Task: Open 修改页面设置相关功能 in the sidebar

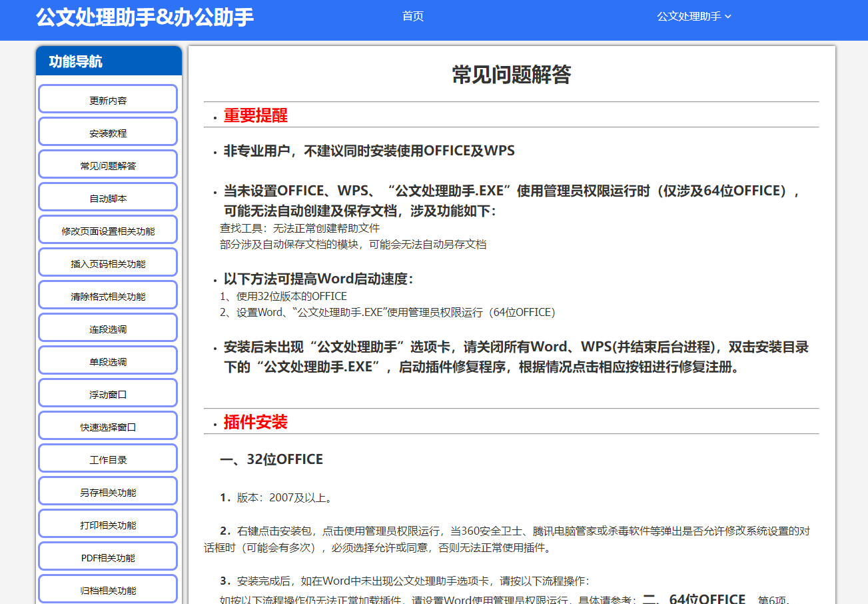Action: coord(108,231)
